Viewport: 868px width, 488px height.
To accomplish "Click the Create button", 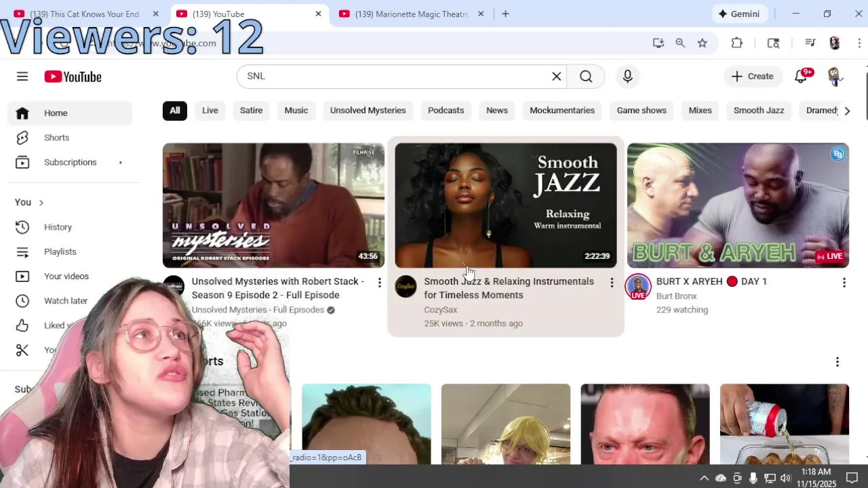I will (x=752, y=77).
